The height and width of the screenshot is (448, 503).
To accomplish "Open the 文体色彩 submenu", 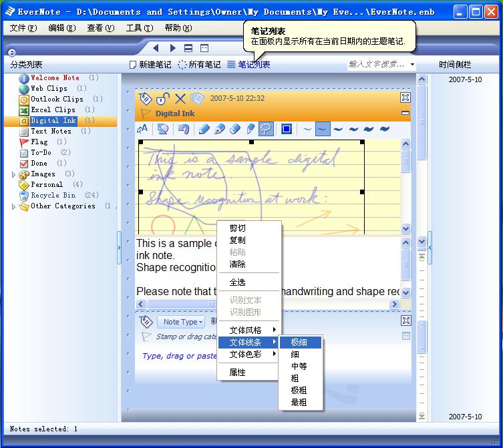I will (248, 354).
